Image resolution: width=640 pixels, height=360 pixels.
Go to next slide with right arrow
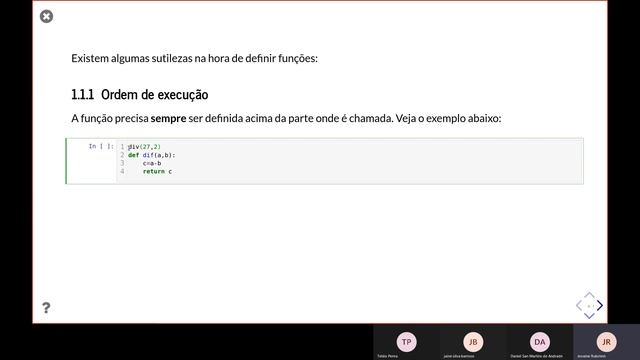click(x=600, y=305)
